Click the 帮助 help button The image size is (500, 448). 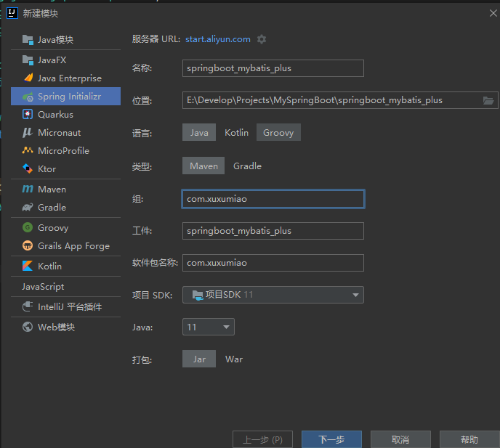point(469,440)
